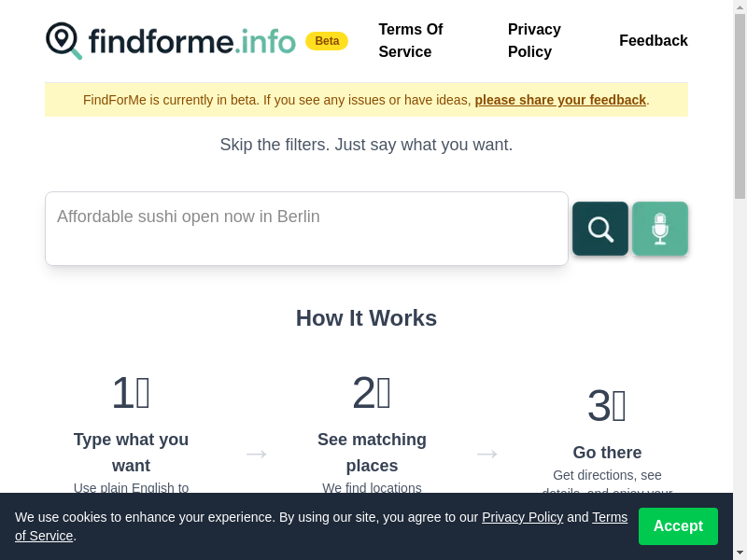Viewport: 747px width, 560px height.
Task: Open Terms of Service link in cookie banner
Action: tap(610, 517)
